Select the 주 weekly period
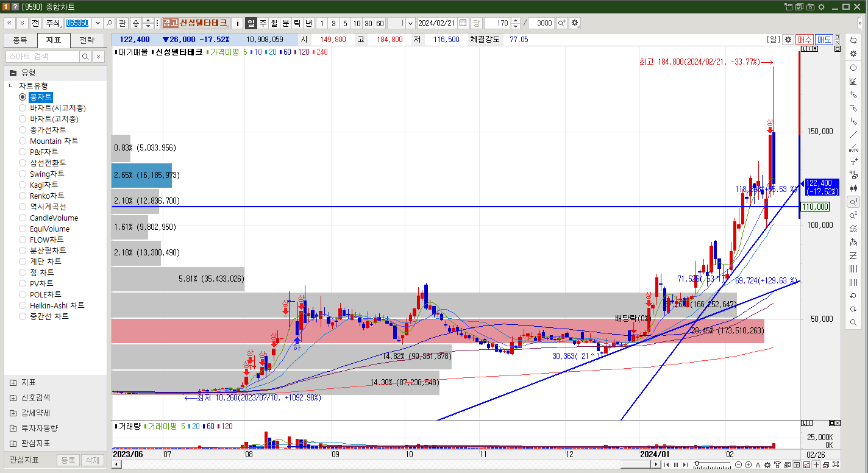 tap(263, 23)
